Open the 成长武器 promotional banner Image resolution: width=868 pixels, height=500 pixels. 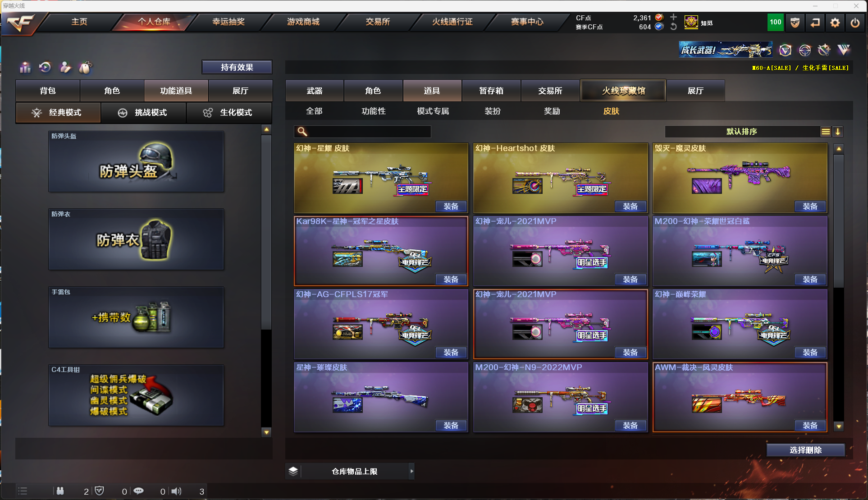pos(726,50)
